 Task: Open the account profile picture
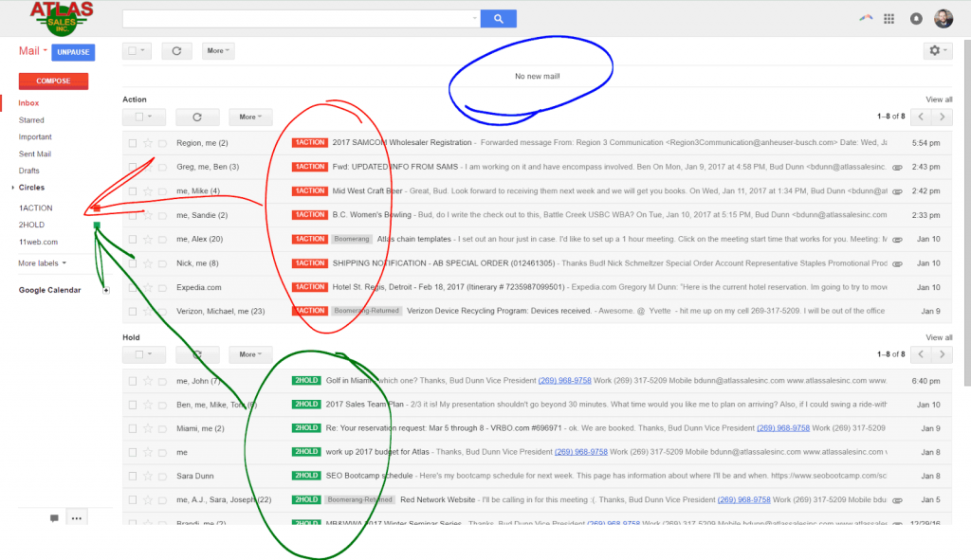click(x=944, y=19)
